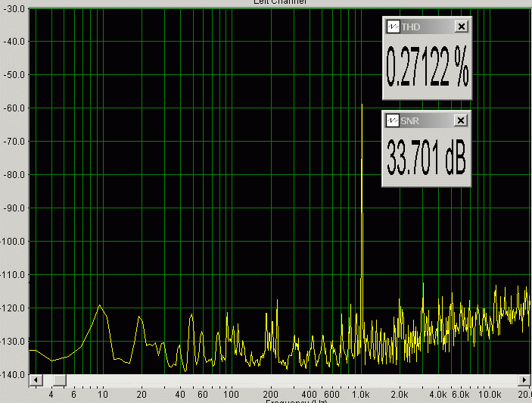The image size is (532, 403).
Task: Click the horizontal scrollbar left arrow
Action: tap(36, 380)
